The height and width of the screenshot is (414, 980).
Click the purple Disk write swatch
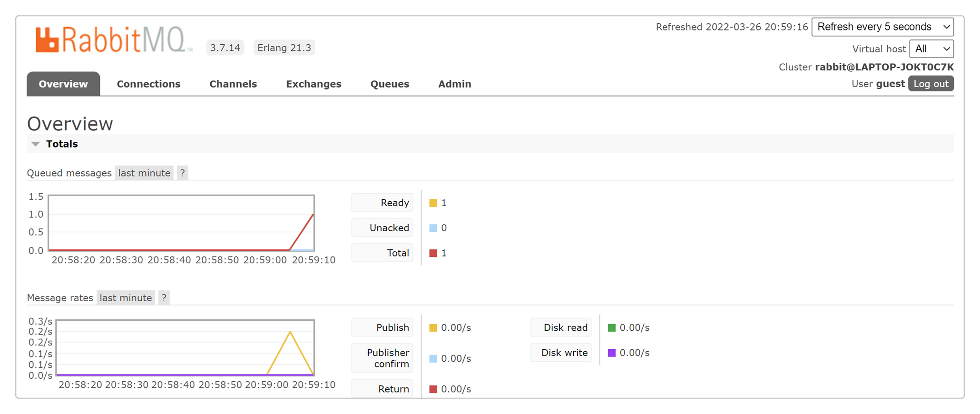tap(612, 353)
